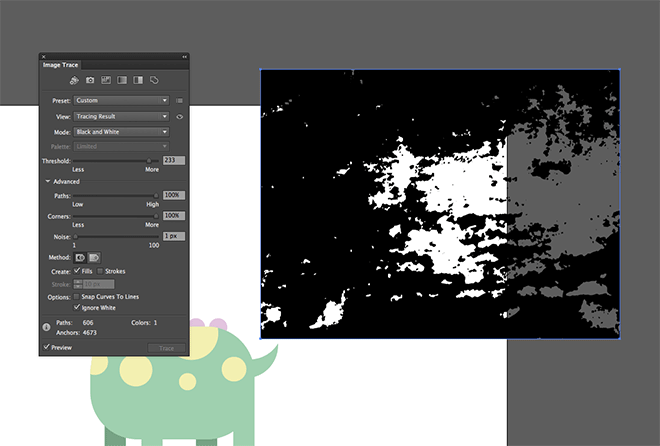The width and height of the screenshot is (660, 446).
Task: Click the info icon near Paths count
Action: click(46, 327)
